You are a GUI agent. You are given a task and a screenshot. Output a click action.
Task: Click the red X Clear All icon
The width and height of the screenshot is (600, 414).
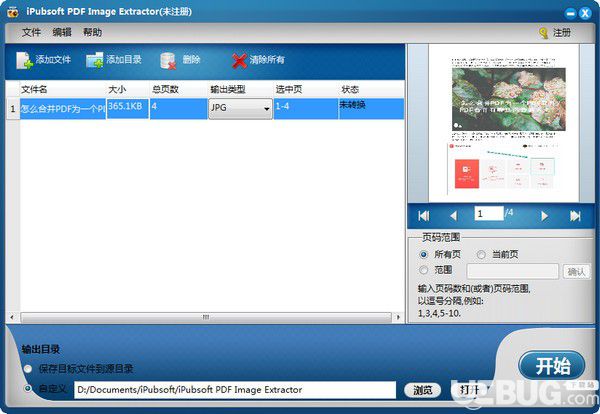tap(240, 60)
